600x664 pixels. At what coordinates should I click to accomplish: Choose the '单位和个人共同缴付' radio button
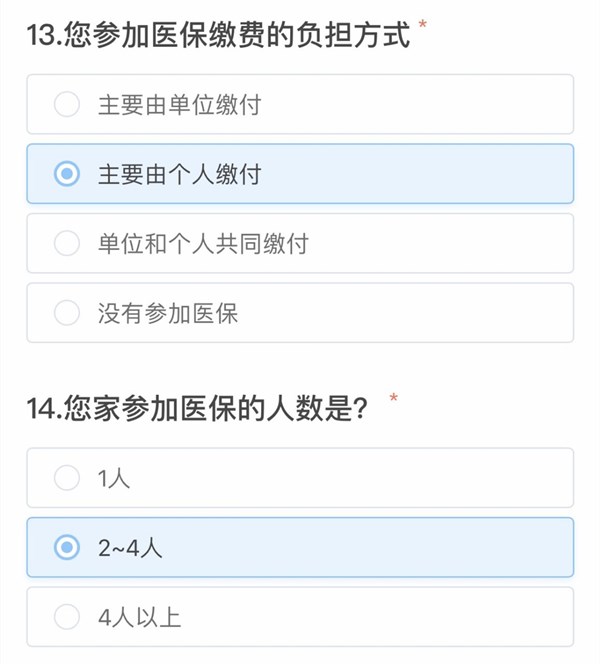point(67,243)
